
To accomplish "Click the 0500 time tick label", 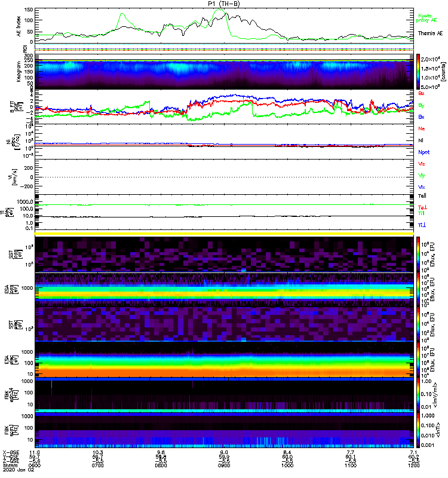I will click(x=34, y=465).
